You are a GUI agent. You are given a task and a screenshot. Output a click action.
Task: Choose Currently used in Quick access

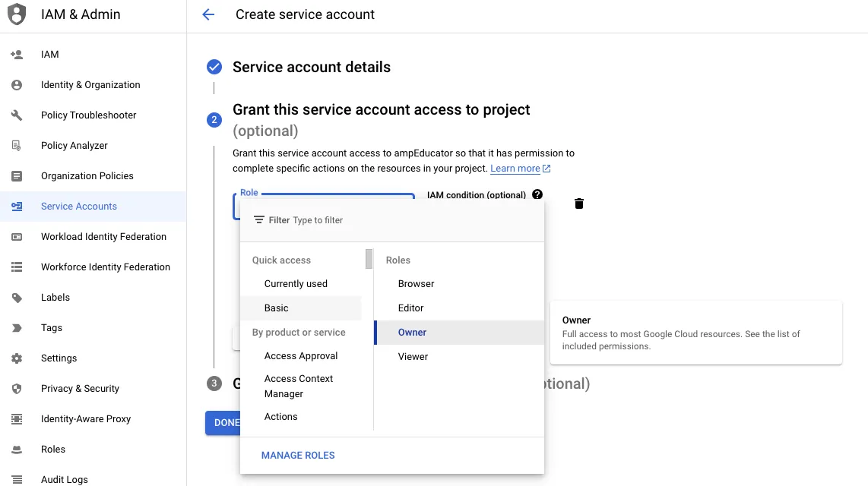[x=301, y=284]
